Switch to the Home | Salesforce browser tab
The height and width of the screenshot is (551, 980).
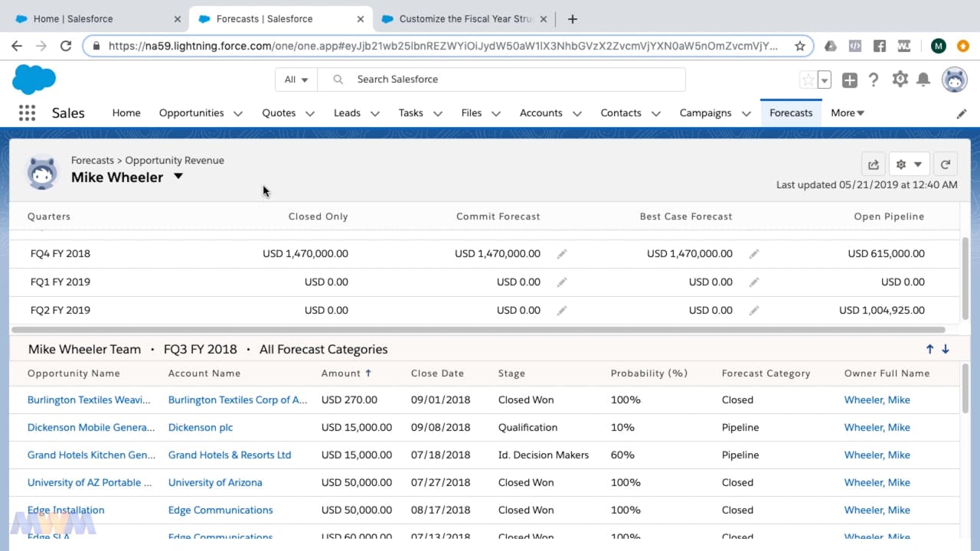click(73, 18)
